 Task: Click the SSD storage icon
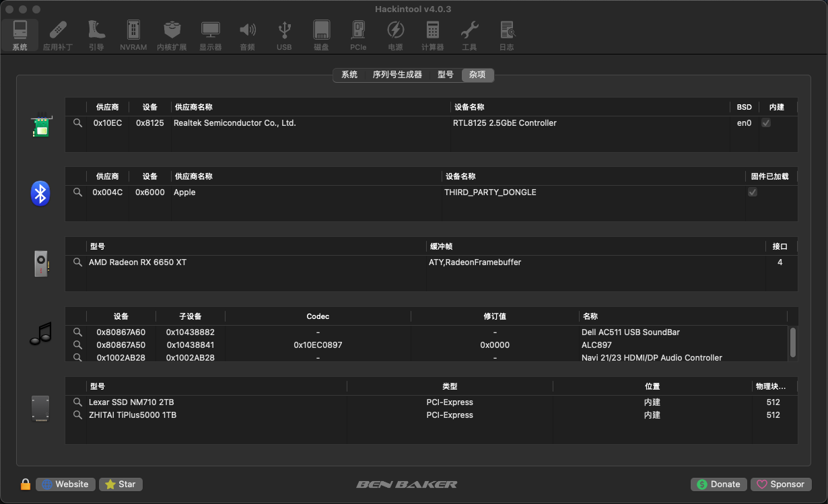click(x=40, y=408)
